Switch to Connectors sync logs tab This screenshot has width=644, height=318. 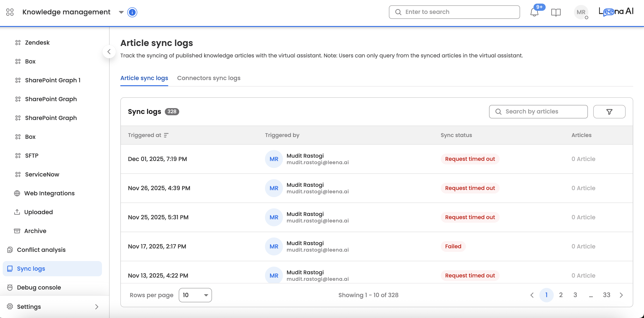pos(209,78)
